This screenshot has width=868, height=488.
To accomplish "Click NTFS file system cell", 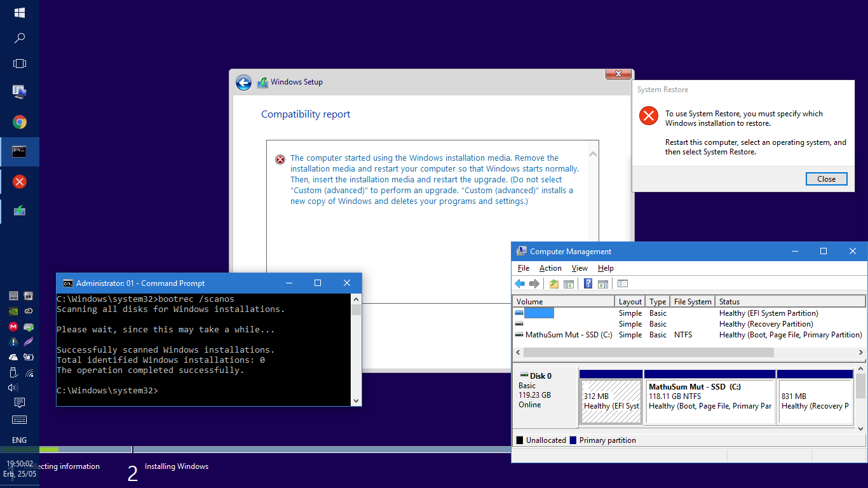I will (x=683, y=335).
